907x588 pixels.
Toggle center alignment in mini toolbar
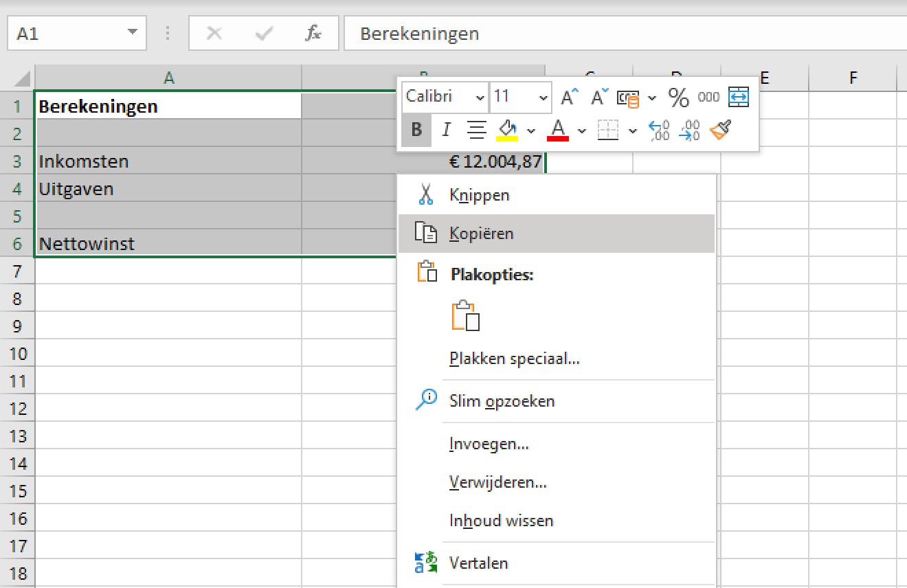[476, 129]
